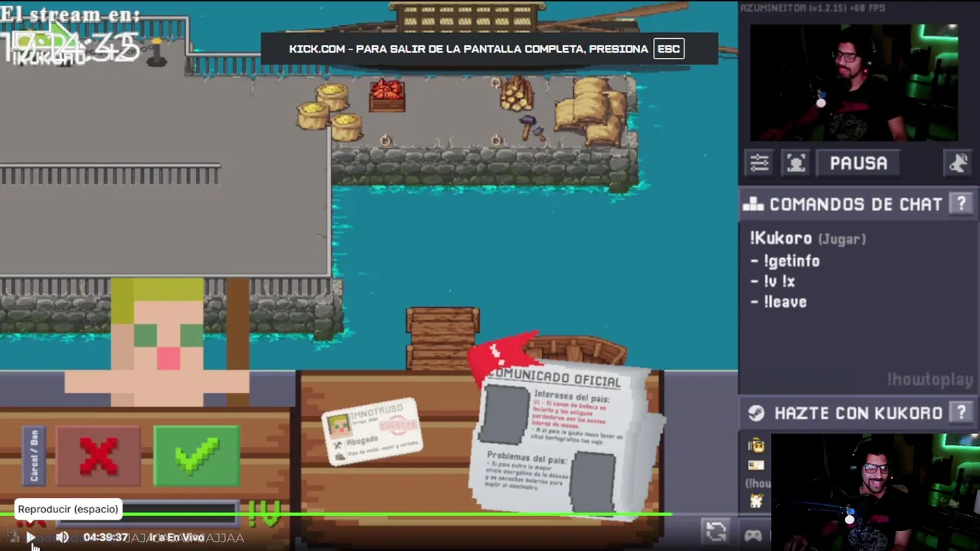The width and height of the screenshot is (980, 551).
Task: Click the upper streamer webcam
Action: (854, 83)
